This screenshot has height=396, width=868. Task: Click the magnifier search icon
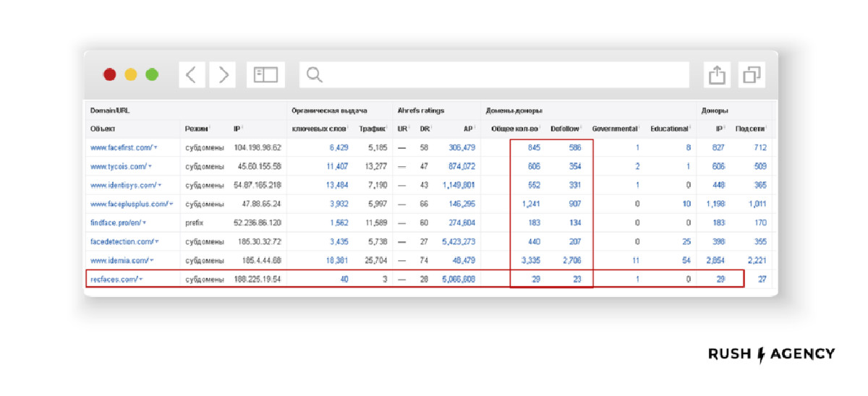pos(314,74)
